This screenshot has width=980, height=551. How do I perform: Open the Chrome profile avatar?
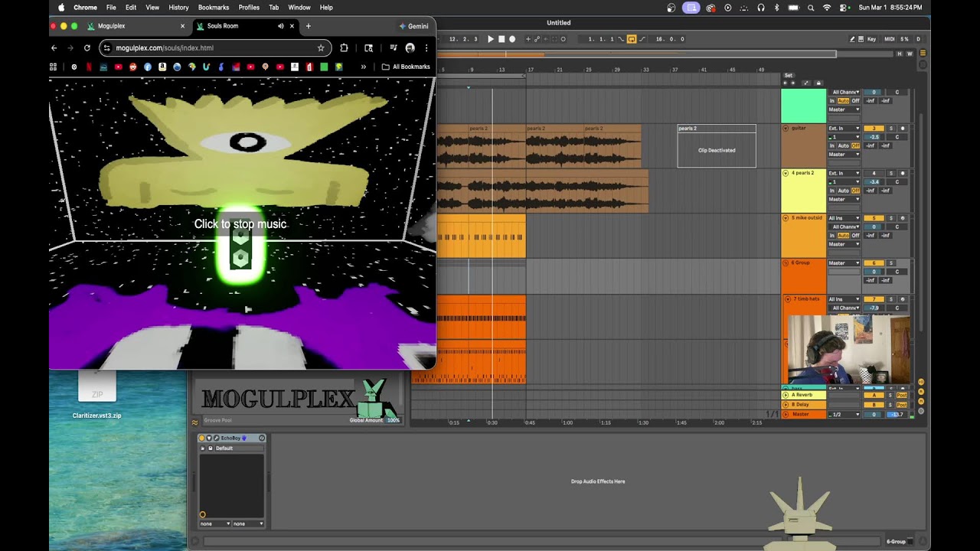410,47
